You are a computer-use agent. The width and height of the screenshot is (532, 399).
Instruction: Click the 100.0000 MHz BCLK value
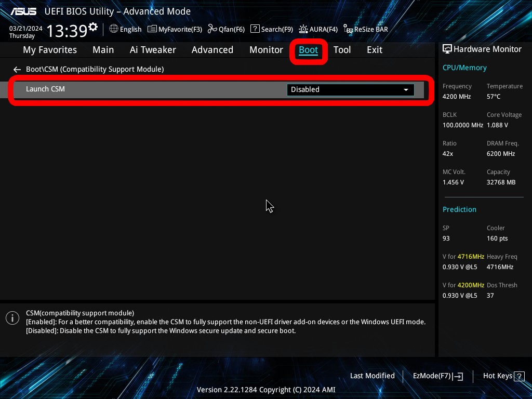[463, 125]
